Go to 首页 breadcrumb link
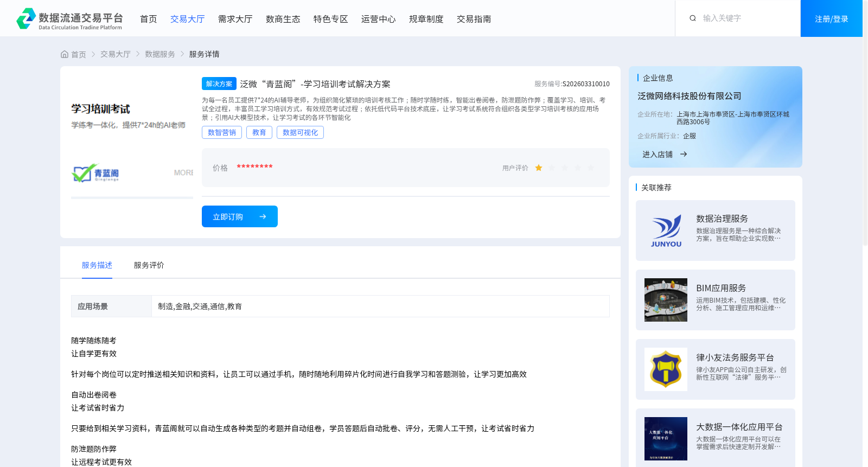The height and width of the screenshot is (467, 868). click(x=78, y=54)
